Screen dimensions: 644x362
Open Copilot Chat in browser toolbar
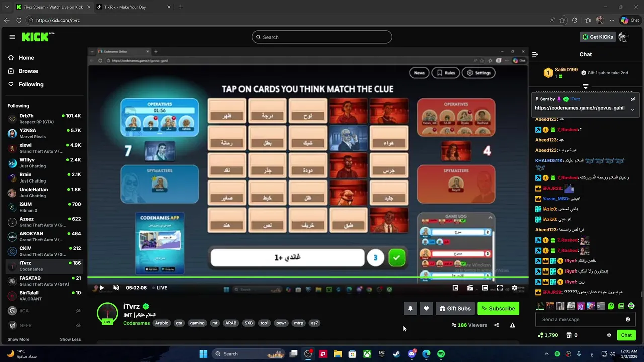point(630,20)
